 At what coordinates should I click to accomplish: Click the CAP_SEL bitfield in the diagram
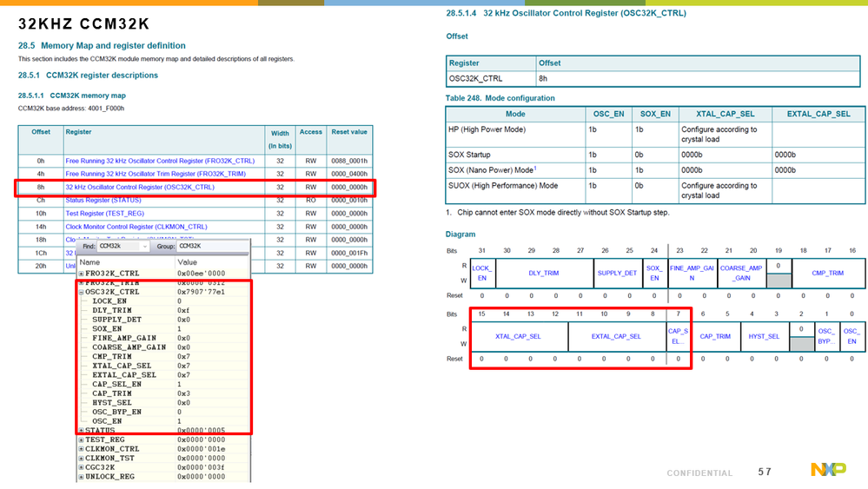[x=678, y=336]
